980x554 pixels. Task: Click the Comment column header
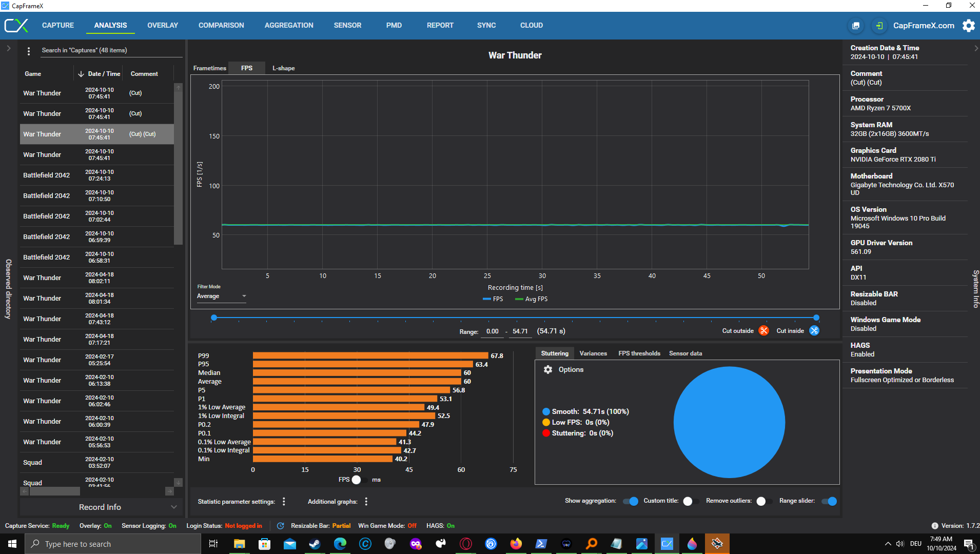click(x=144, y=74)
